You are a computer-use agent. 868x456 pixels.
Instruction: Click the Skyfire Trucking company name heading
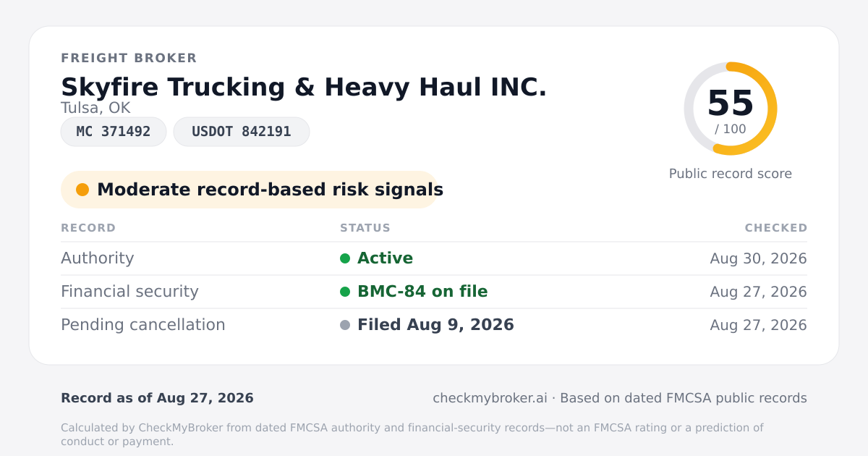(x=304, y=87)
